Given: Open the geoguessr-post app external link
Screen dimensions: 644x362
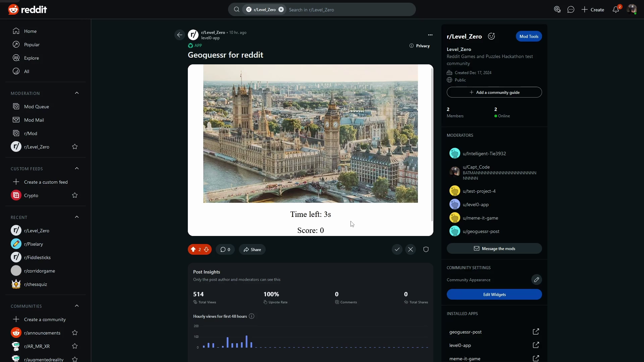Looking at the screenshot, I should 536,332.
